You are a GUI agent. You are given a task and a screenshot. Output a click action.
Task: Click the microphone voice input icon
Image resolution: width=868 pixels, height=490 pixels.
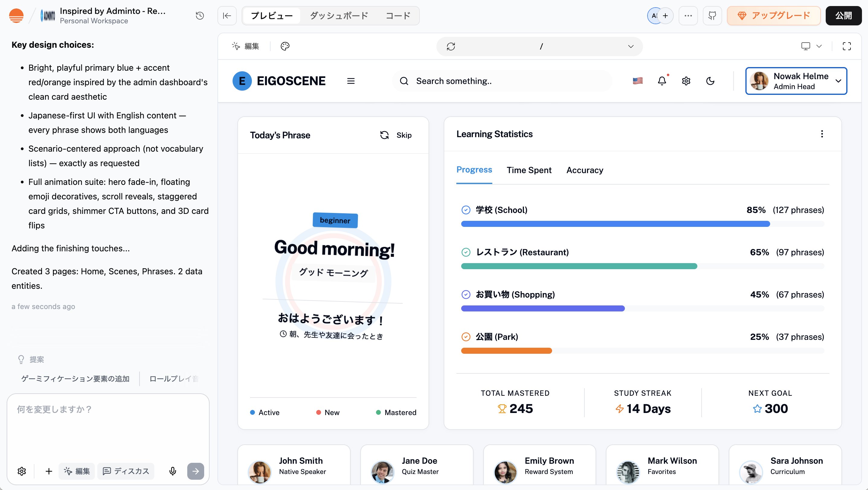coord(172,471)
